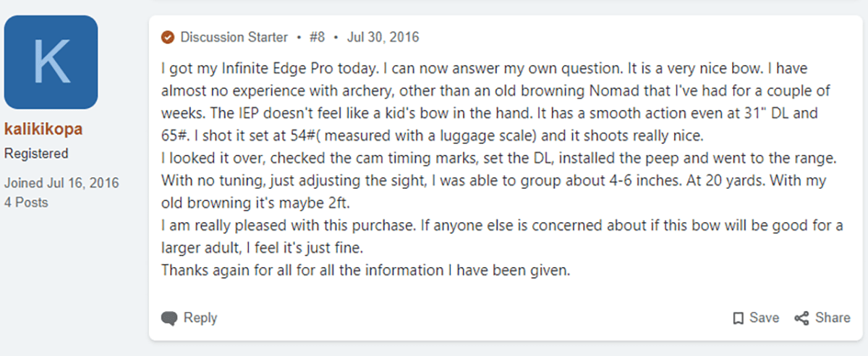Click the Discussion Starter checkmark badge icon
Screen dimensions: 868x356
pyautogui.click(x=167, y=37)
